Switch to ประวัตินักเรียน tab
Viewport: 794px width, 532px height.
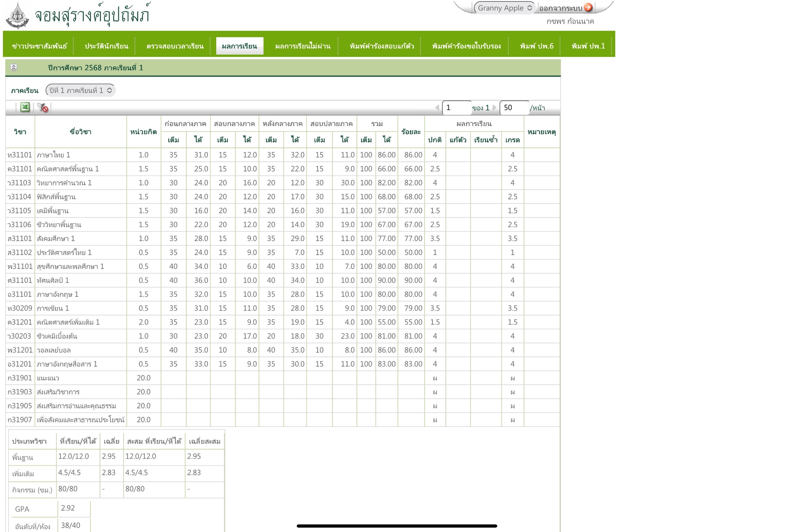106,46
